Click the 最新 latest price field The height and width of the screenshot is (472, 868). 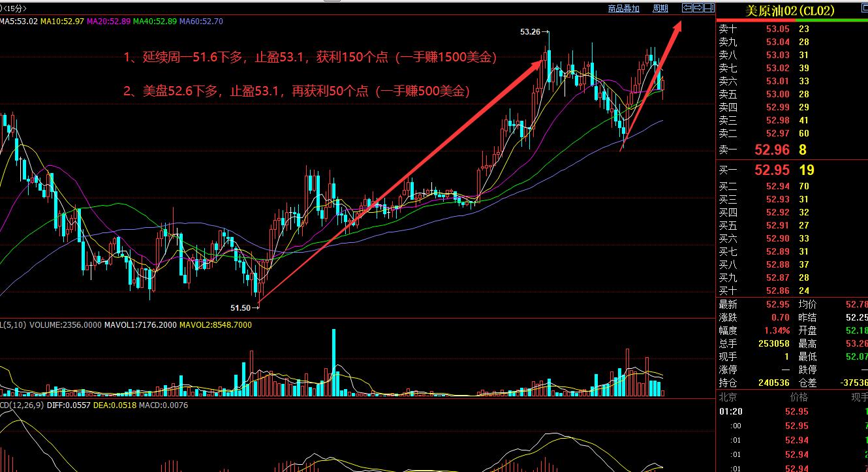(x=754, y=304)
